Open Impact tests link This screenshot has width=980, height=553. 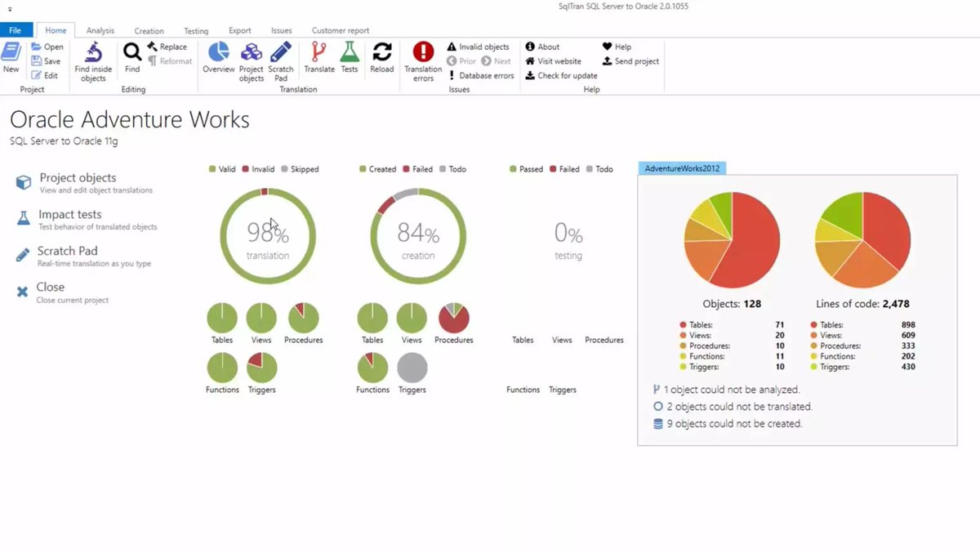click(86, 219)
